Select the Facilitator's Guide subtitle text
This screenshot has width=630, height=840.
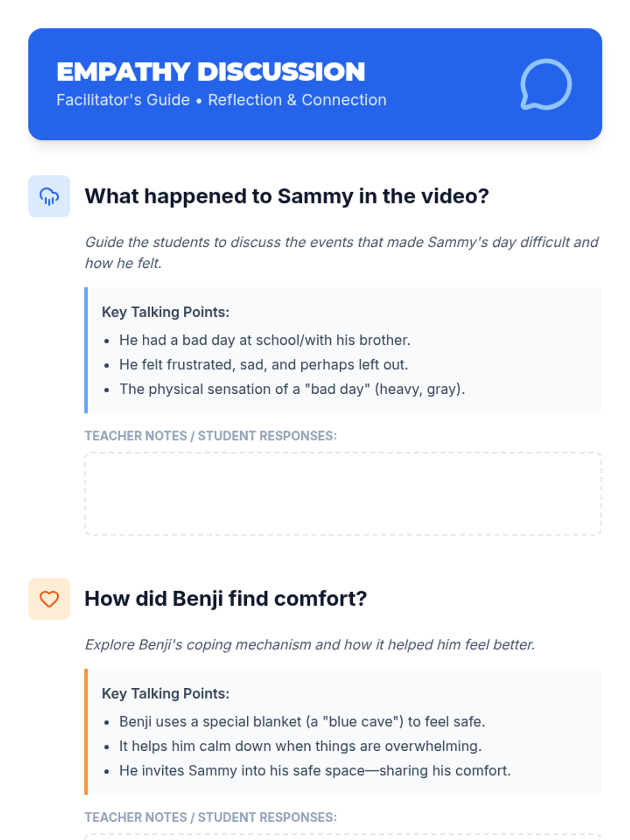pyautogui.click(x=221, y=100)
